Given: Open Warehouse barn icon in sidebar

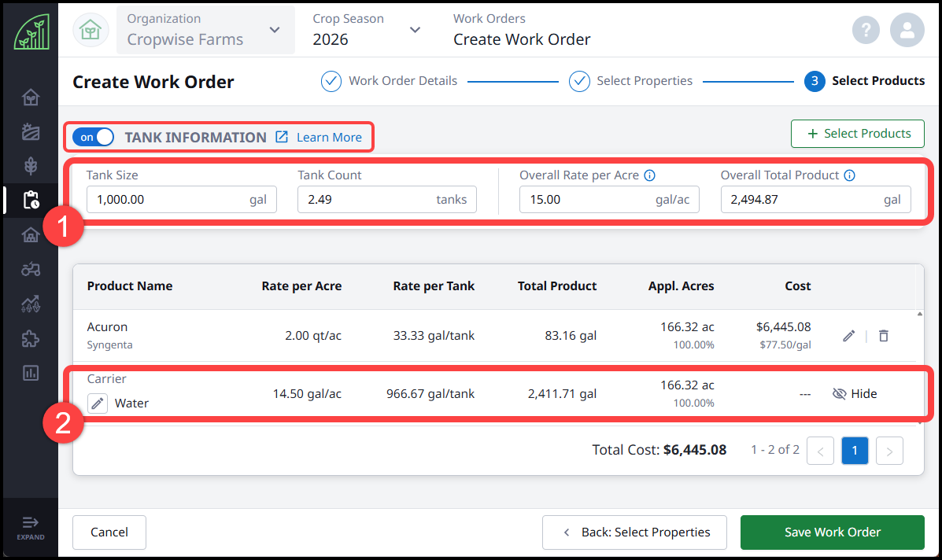Looking at the screenshot, I should (31, 234).
